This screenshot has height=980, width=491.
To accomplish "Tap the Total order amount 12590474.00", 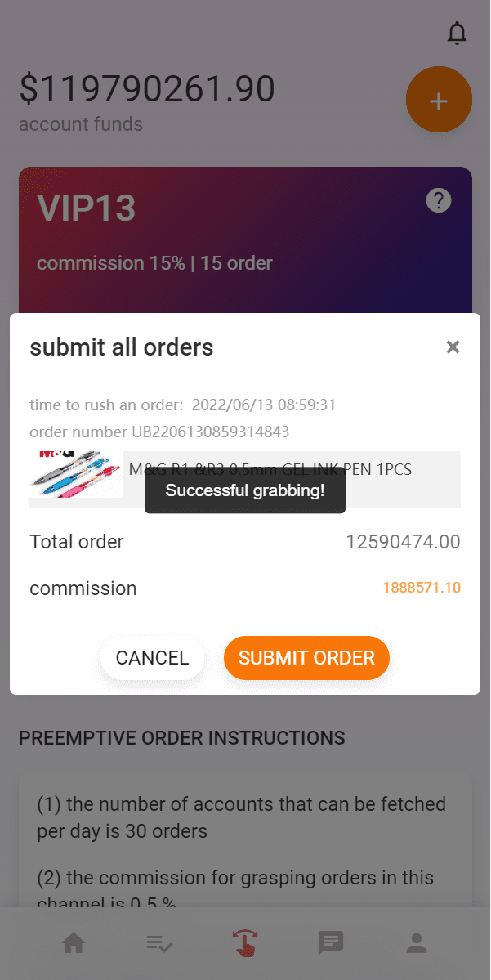I will [403, 542].
